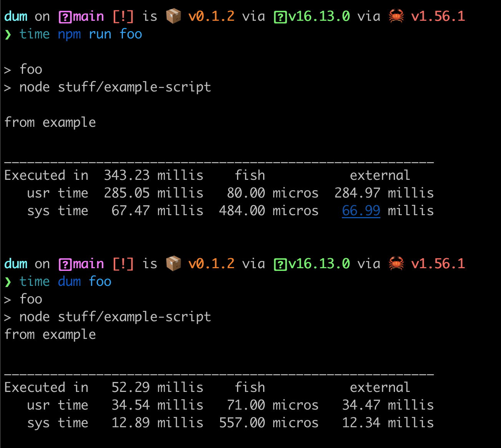
Task: Click the 'run' word in the first command
Action: coord(100,34)
